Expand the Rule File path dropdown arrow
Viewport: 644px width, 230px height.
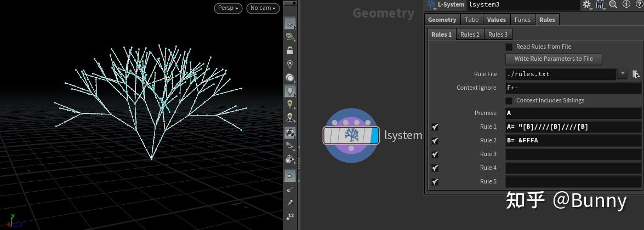(x=623, y=74)
